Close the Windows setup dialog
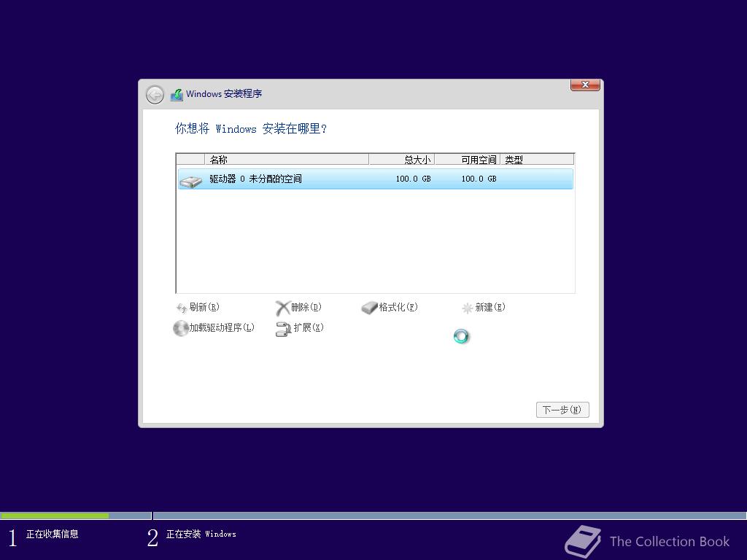The width and height of the screenshot is (747, 560). [x=585, y=85]
